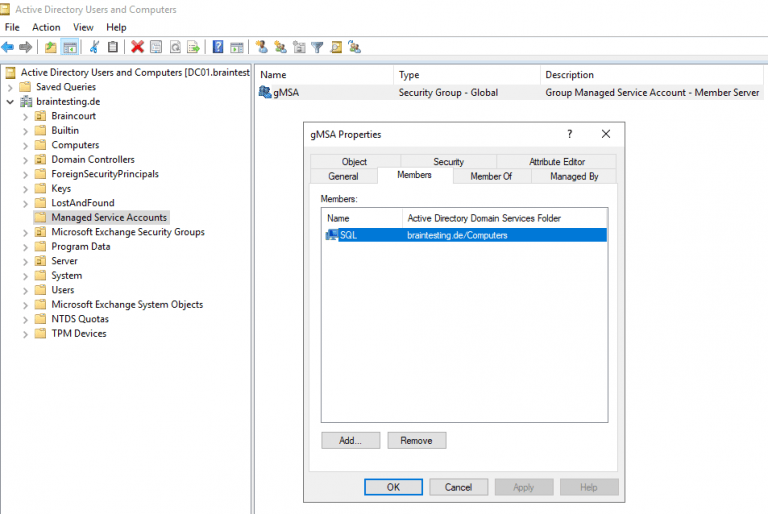Expand the Saved Queries node

[x=10, y=88]
